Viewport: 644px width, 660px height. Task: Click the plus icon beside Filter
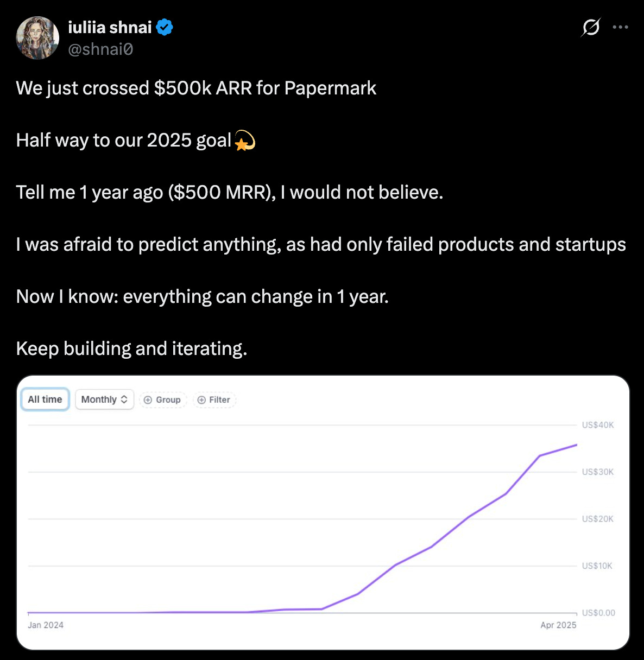tap(201, 400)
